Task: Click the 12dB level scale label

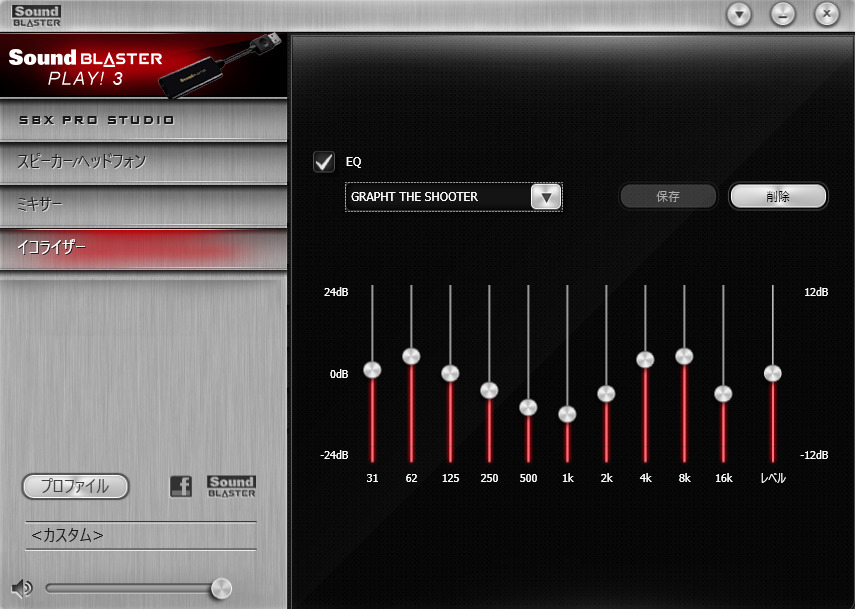Action: (816, 292)
